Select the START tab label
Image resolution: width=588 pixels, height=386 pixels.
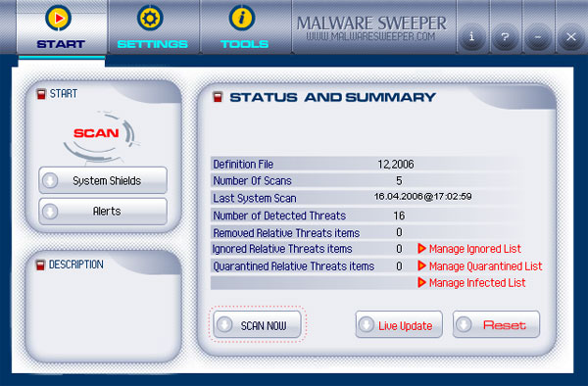pyautogui.click(x=61, y=44)
